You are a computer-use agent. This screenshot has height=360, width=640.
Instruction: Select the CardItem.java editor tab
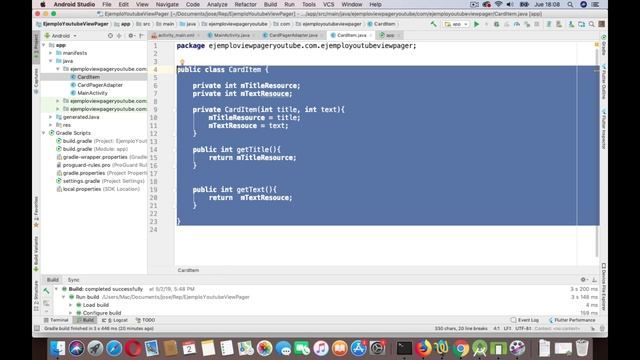pyautogui.click(x=351, y=36)
